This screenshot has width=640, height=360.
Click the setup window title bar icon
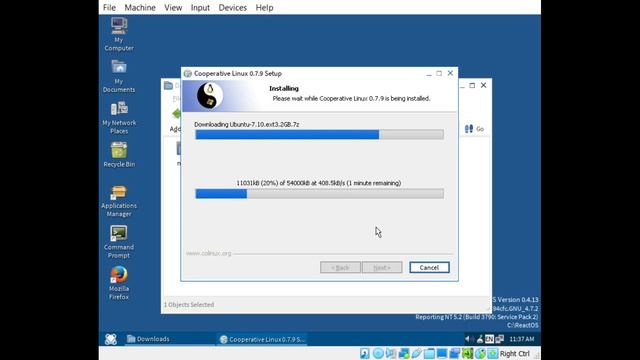point(188,73)
